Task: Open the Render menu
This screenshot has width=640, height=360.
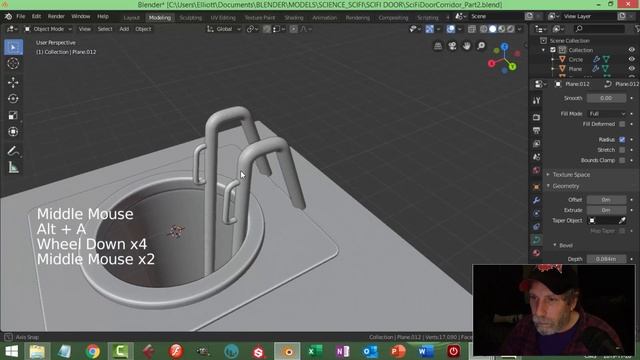Action: click(56, 17)
